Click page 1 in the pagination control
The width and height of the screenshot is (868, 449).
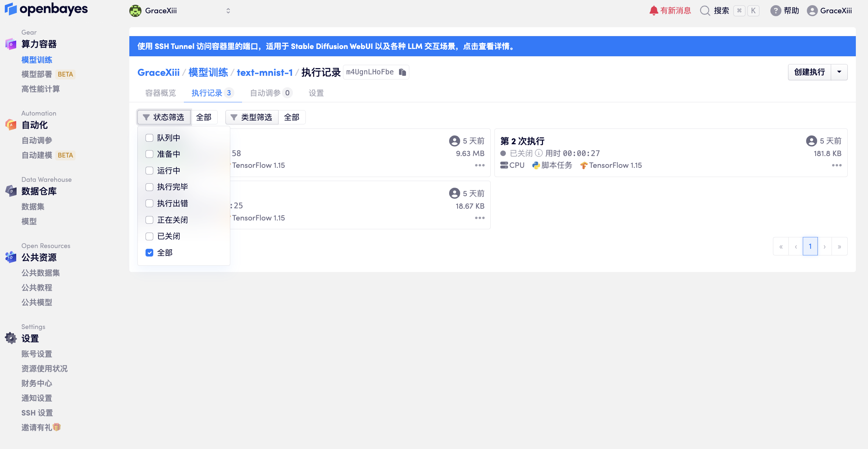coord(810,246)
